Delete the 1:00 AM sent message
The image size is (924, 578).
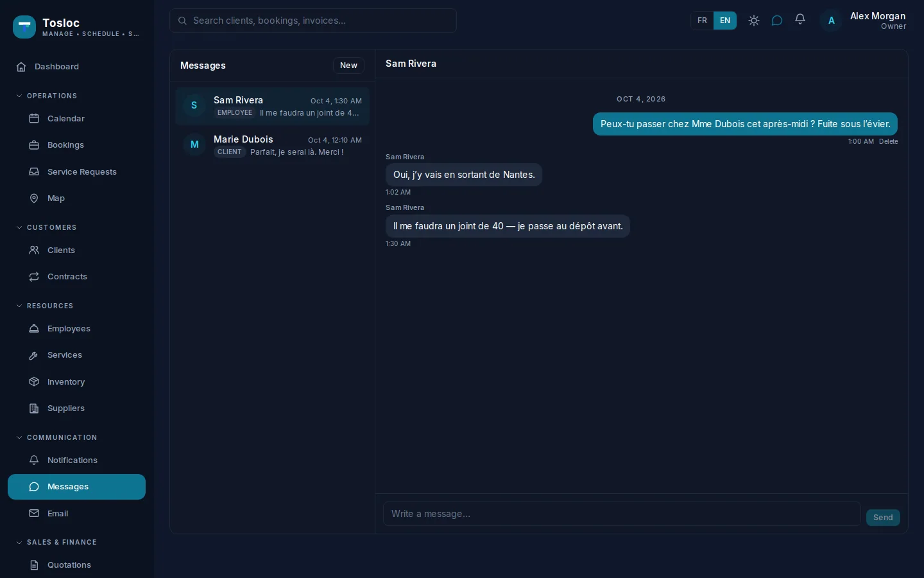tap(888, 141)
